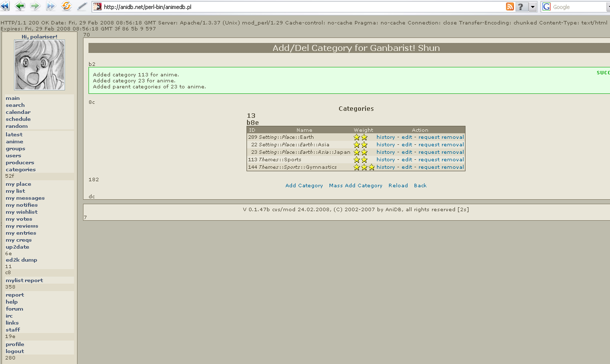Click the 'Add Category' link
The image size is (610, 364).
[x=304, y=186]
